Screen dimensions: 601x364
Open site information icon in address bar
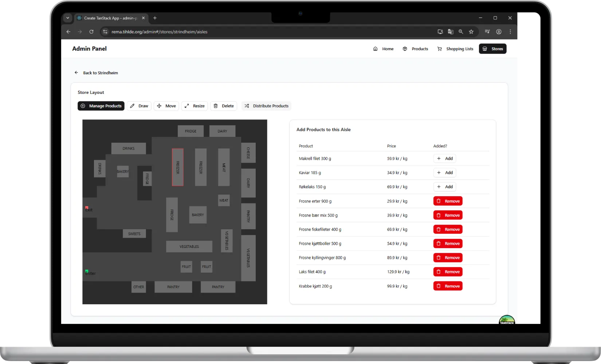[x=105, y=32]
